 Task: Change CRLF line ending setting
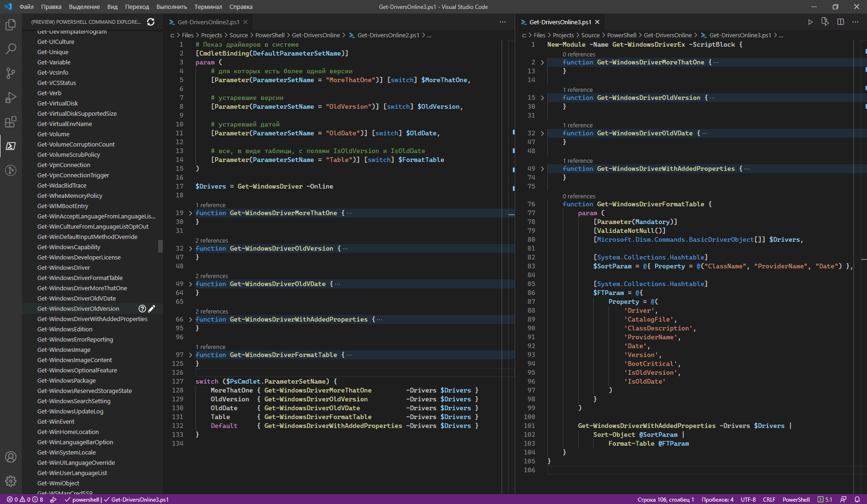point(769,499)
